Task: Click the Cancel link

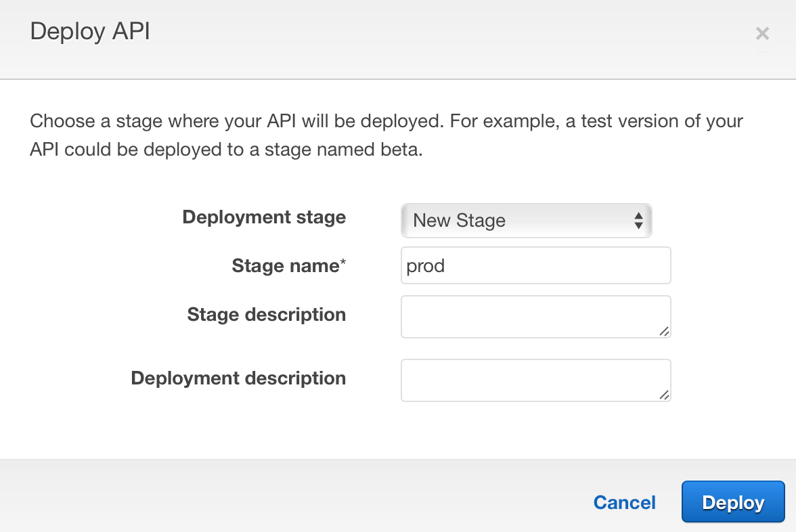Action: click(624, 502)
